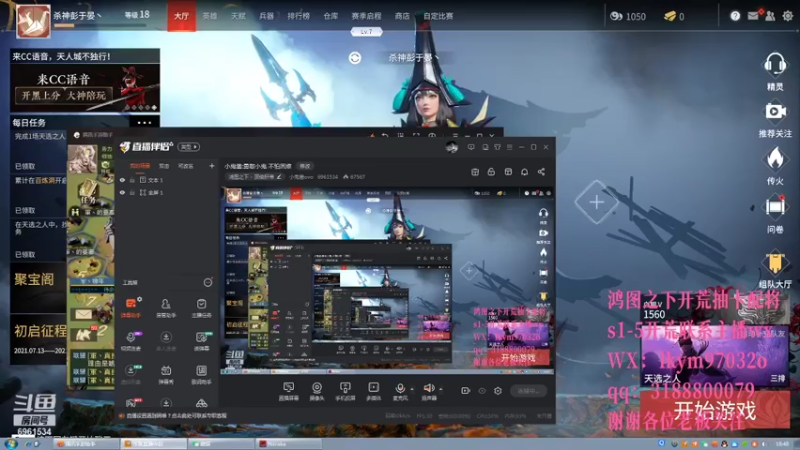Image resolution: width=800 pixels, height=450 pixels.
Task: Toggle lock on 文本 1 source
Action: coord(132,180)
